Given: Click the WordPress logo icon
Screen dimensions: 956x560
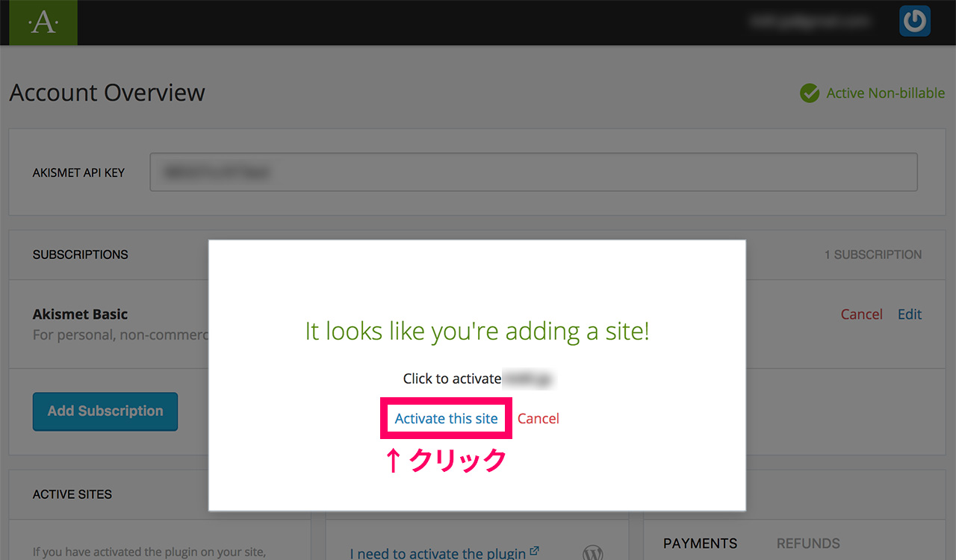Looking at the screenshot, I should pos(593,553).
